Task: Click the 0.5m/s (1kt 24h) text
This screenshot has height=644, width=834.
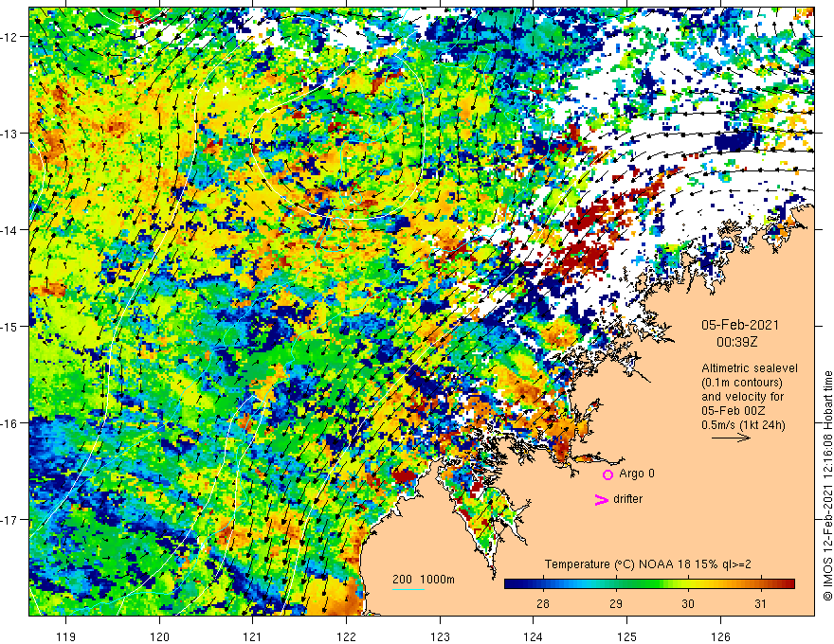Action: 743,424
